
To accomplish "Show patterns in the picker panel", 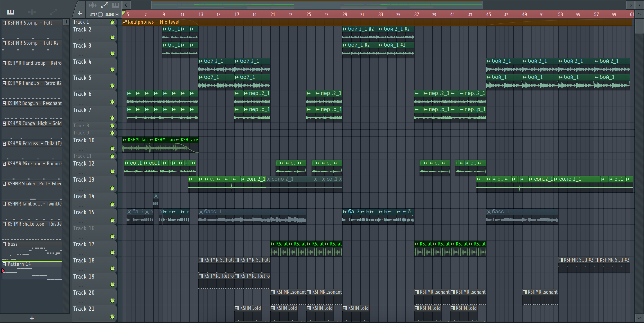I will coord(11,12).
